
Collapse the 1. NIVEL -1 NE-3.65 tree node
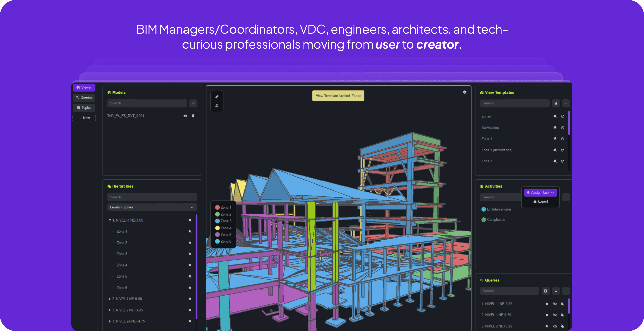coord(110,220)
